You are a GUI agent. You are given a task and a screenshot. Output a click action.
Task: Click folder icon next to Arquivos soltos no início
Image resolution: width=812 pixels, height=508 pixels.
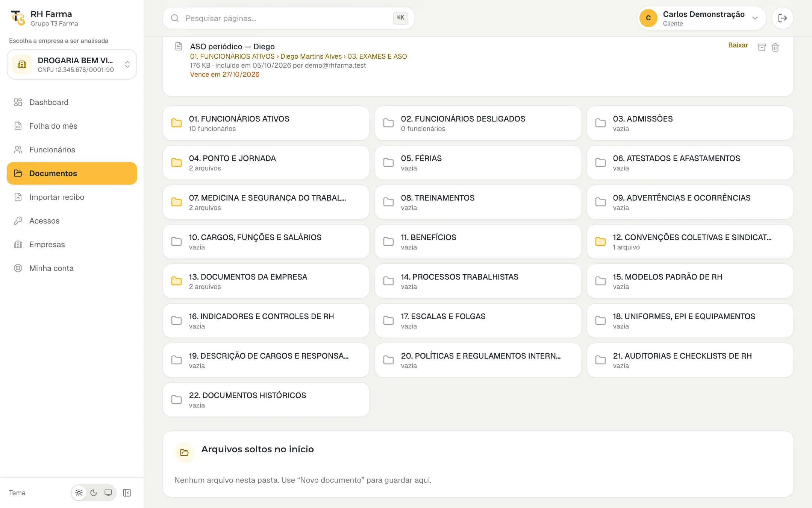(x=184, y=452)
